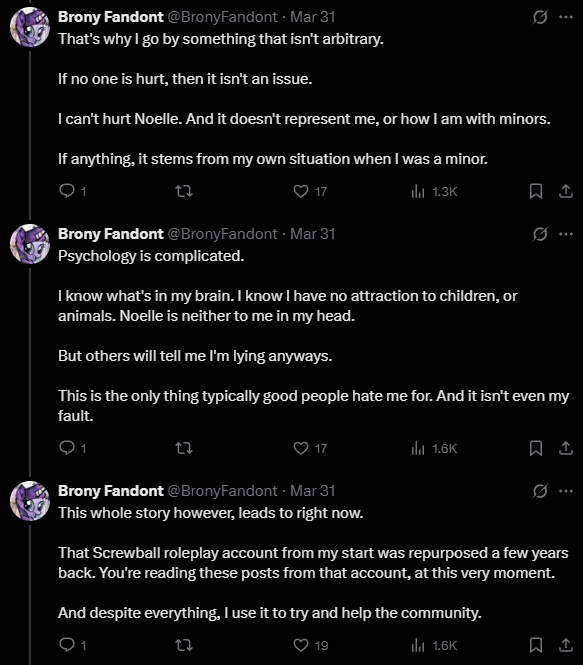This screenshot has height=665, width=583.
Task: Open Mar 31 timestamp of first post
Action: coord(313,17)
